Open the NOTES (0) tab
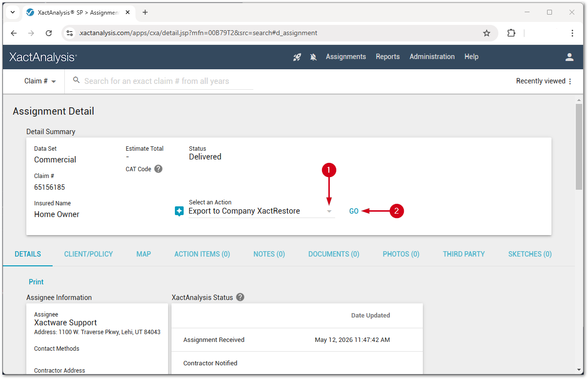The height and width of the screenshot is (379, 588). (269, 254)
